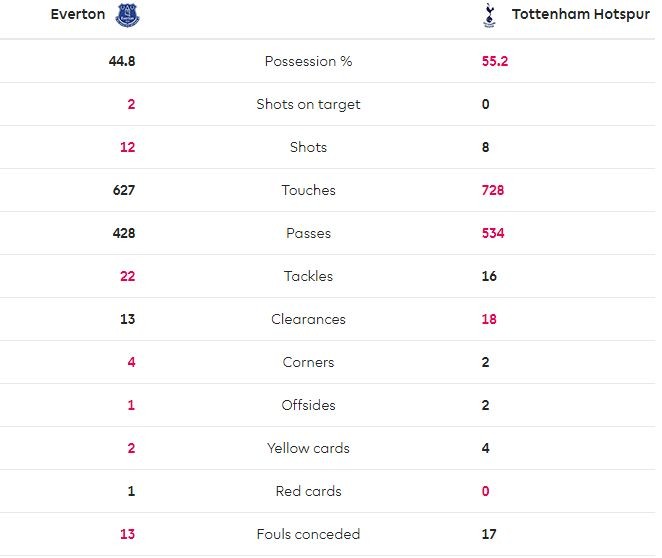Click the Tottenham Hotspur club crest
662x558 pixels.
tap(489, 15)
